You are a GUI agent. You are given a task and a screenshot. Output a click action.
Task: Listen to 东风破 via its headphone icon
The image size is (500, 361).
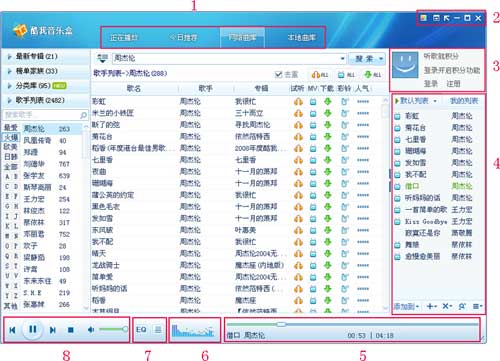click(298, 230)
